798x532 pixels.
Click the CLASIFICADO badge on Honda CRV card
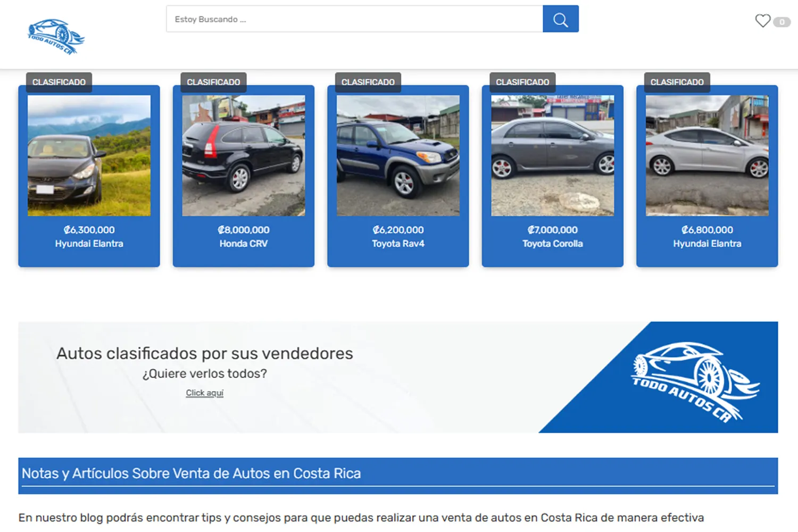click(213, 82)
